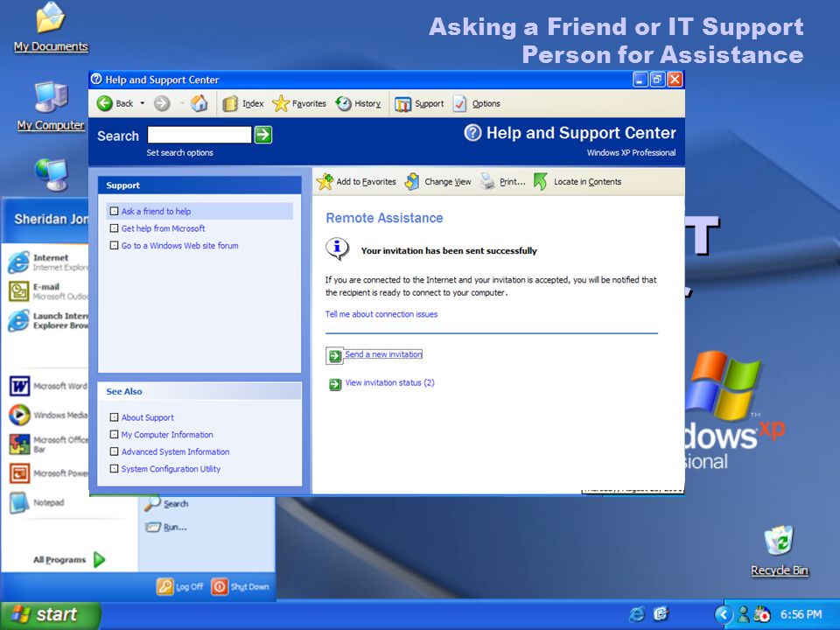The width and height of the screenshot is (840, 630).
Task: Print the help topic
Action: (x=502, y=182)
